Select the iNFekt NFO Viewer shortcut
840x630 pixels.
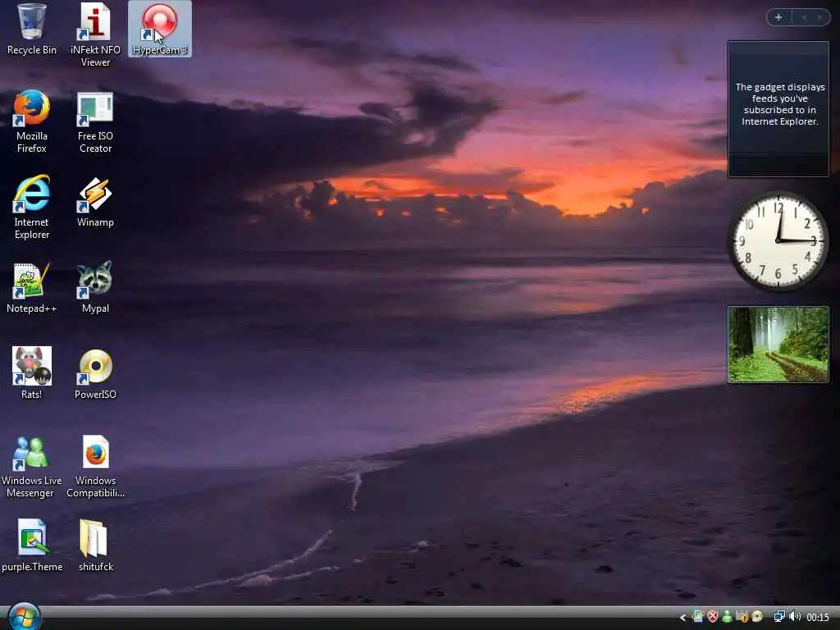tap(95, 34)
